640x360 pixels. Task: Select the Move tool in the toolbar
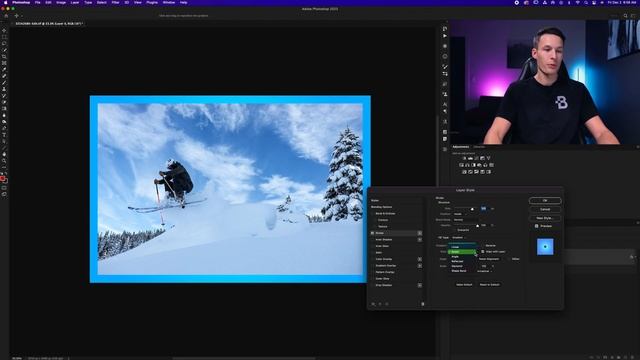coord(4,31)
